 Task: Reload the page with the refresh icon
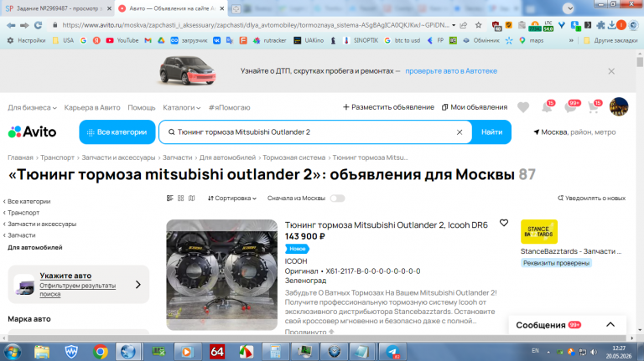39,25
